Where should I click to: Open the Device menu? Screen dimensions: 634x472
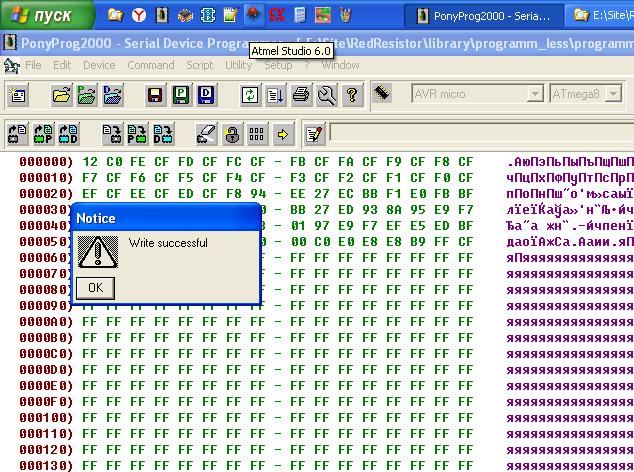click(x=99, y=65)
